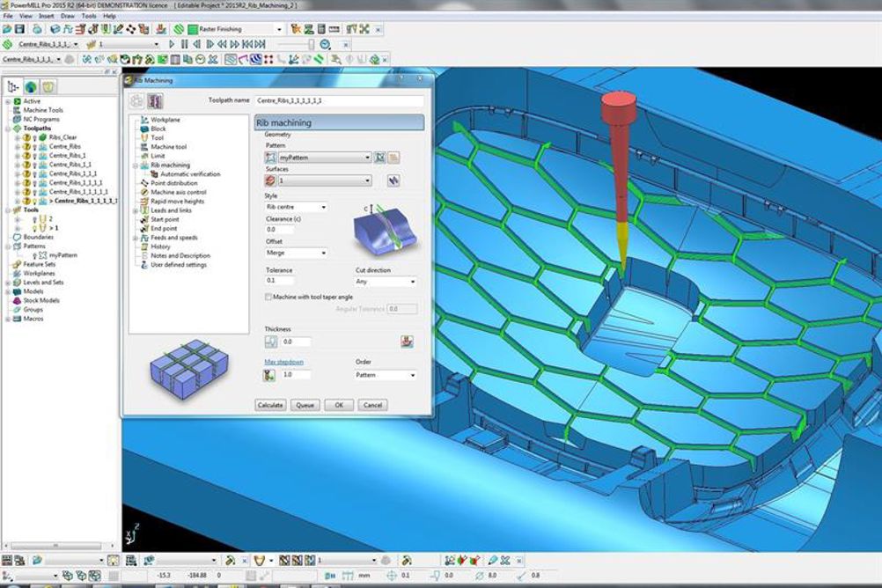882x588 pixels.
Task: Toggle the light bulb for Ribs_Clear toolpath
Action: 34,137
